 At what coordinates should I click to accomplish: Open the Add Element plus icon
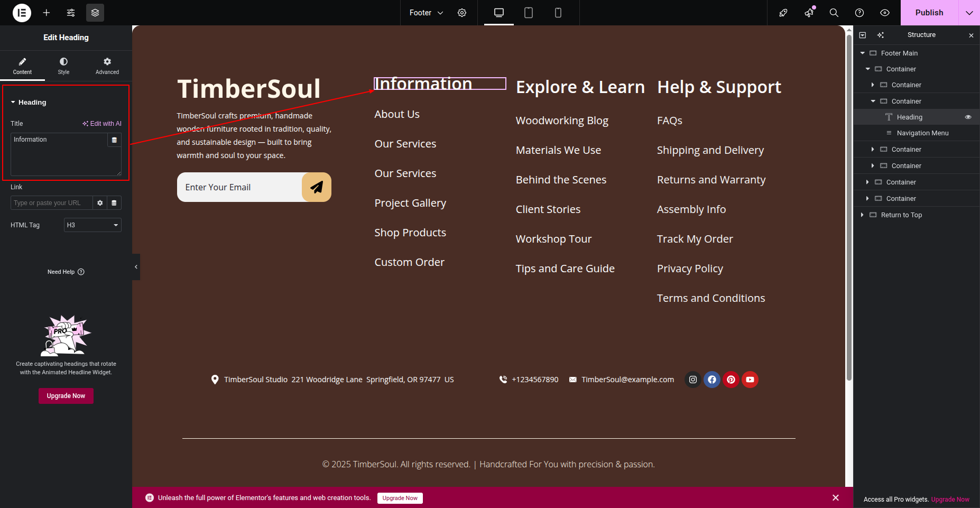47,13
